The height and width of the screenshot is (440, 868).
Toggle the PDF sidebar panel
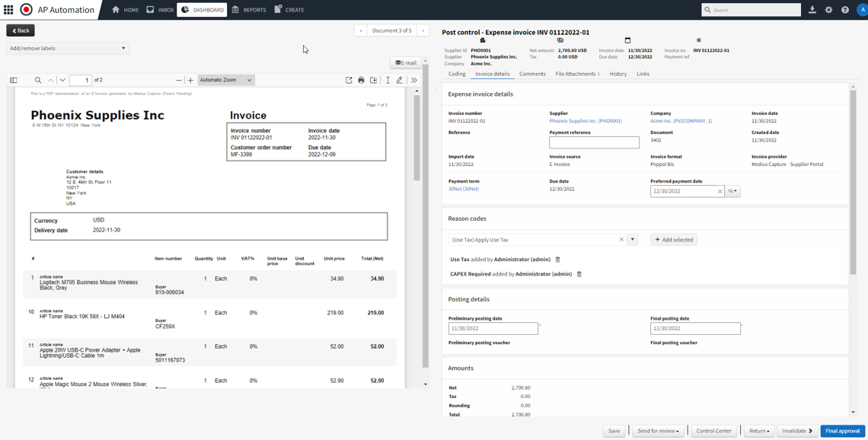coord(14,80)
